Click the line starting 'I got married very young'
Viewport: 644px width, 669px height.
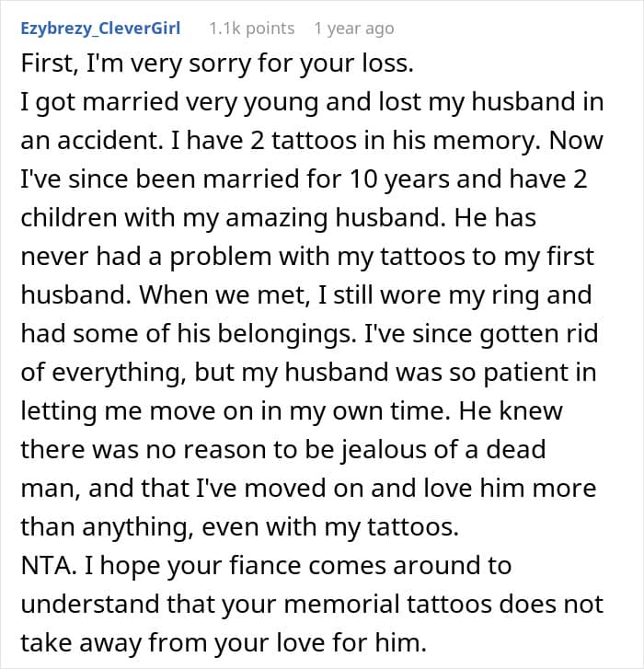pos(312,103)
